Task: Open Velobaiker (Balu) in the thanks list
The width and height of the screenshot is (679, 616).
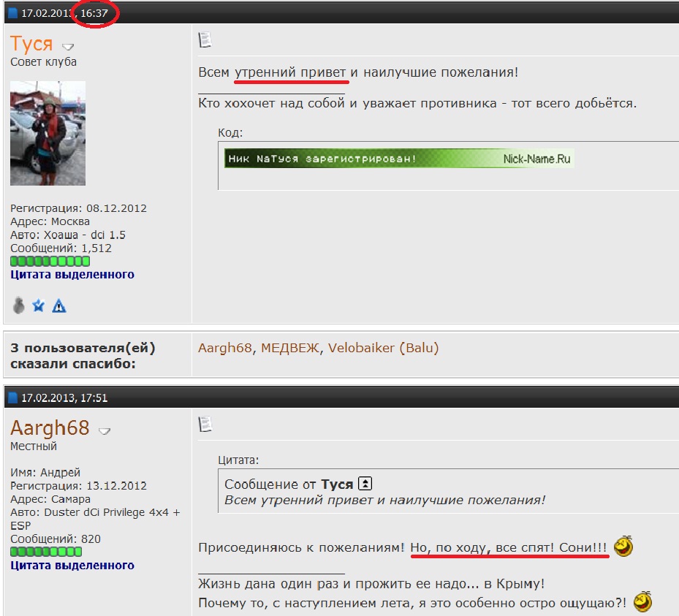Action: pos(383,348)
